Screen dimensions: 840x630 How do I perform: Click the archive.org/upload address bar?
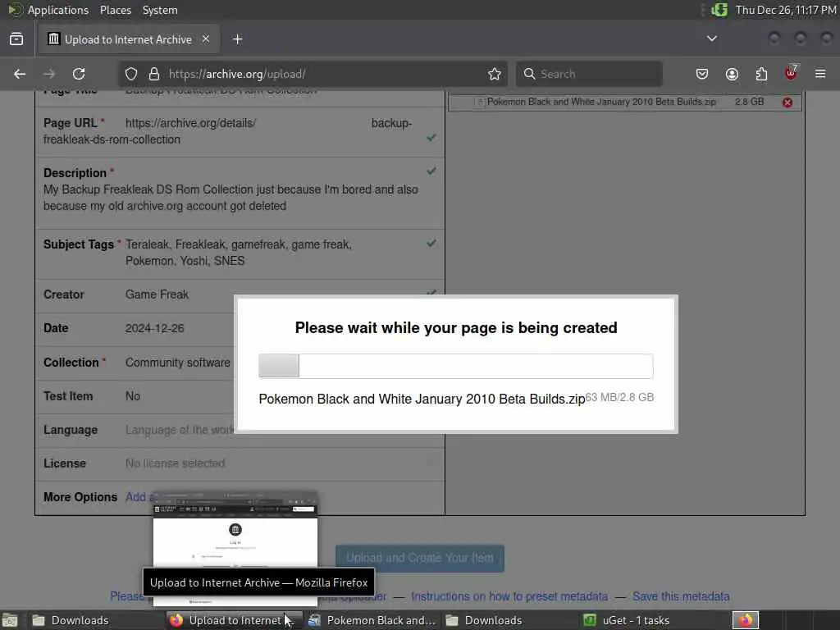tap(311, 74)
